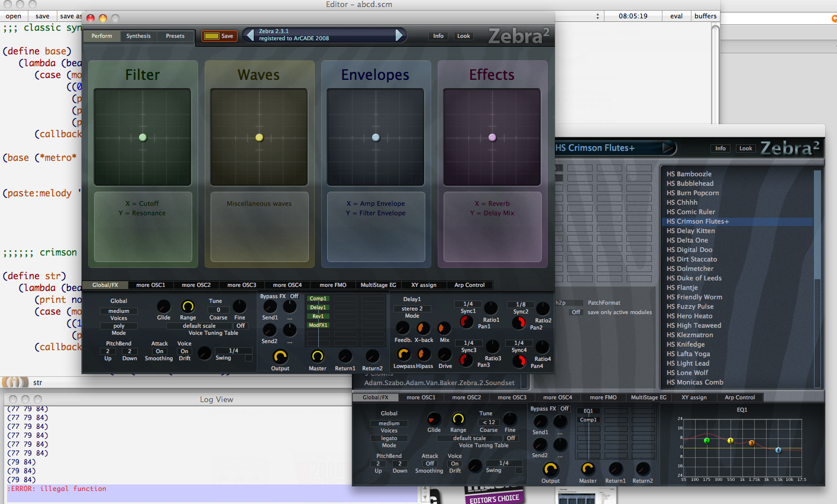Click the Comp1 module in front FX grid
Viewport: 837px width, 504px height.
tap(318, 299)
